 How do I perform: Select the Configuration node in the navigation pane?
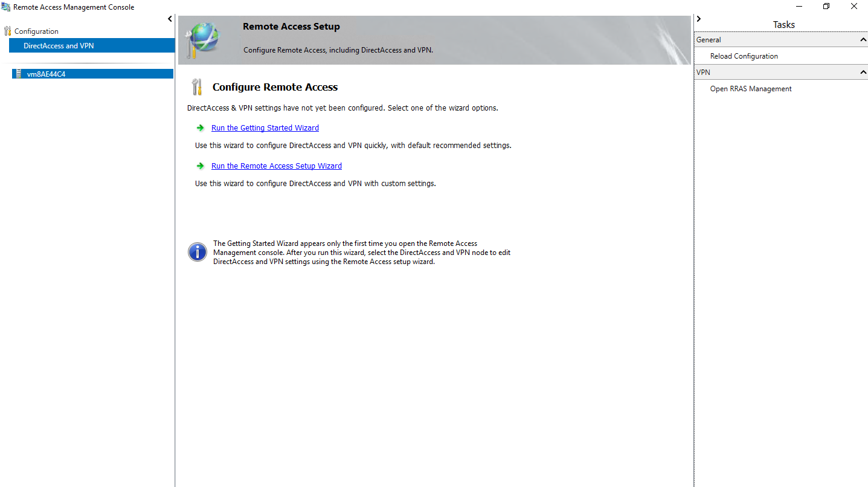(37, 31)
